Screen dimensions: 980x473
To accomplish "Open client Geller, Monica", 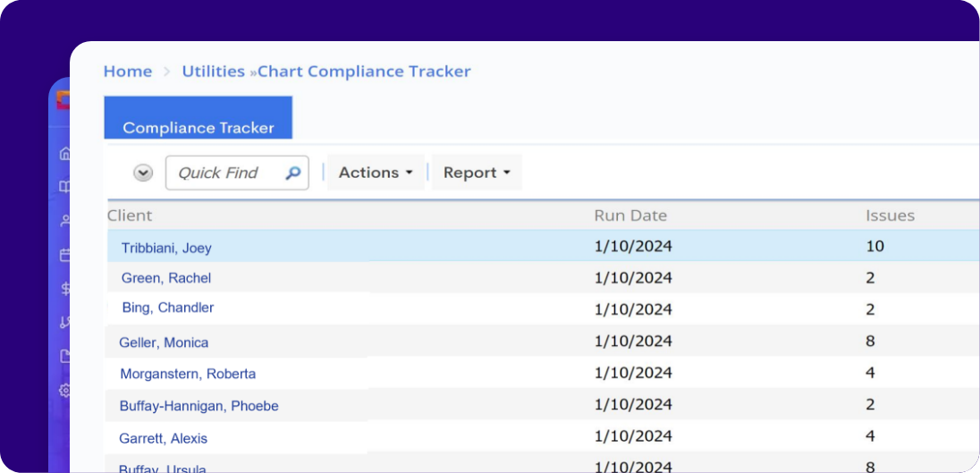I will (x=164, y=342).
